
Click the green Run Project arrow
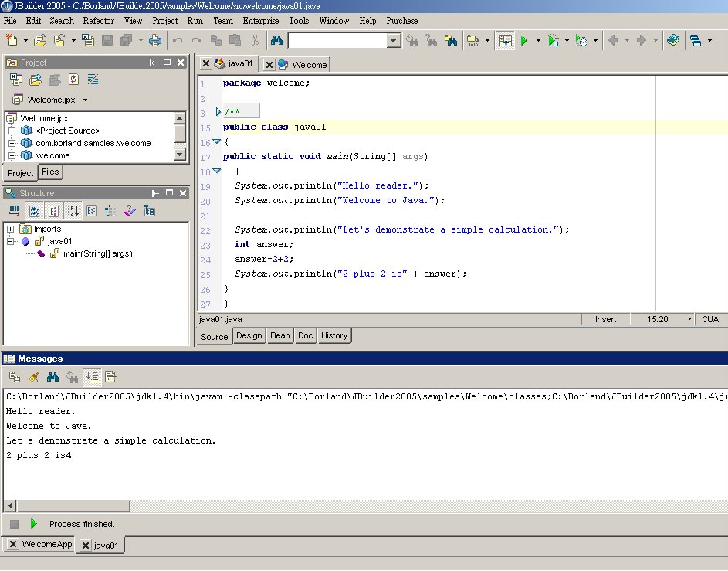click(x=524, y=40)
